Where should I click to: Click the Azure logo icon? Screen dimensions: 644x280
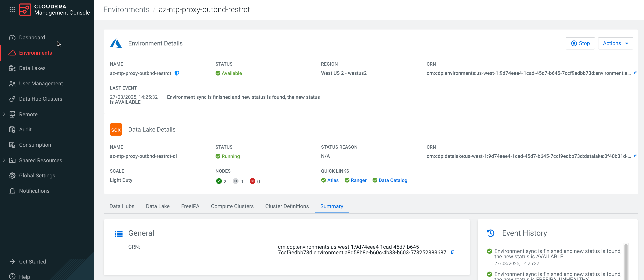[116, 44]
